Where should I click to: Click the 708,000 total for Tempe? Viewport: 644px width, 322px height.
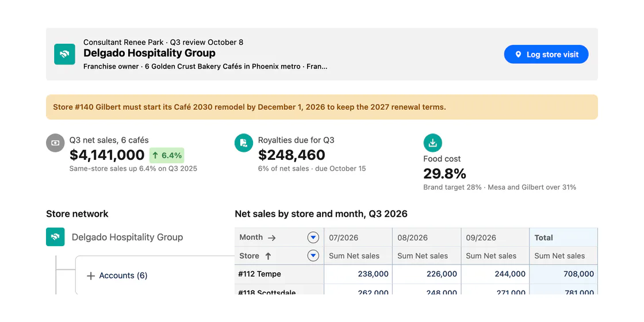click(x=563, y=274)
